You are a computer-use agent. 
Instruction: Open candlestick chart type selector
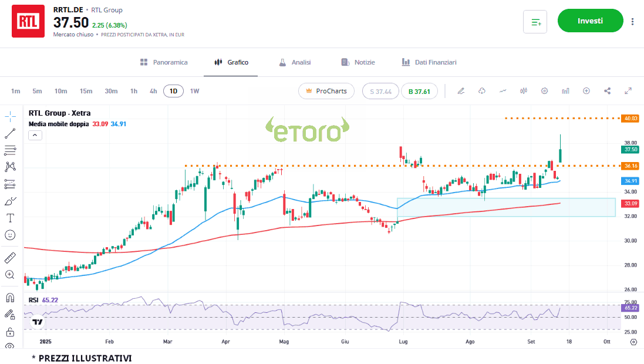point(524,91)
